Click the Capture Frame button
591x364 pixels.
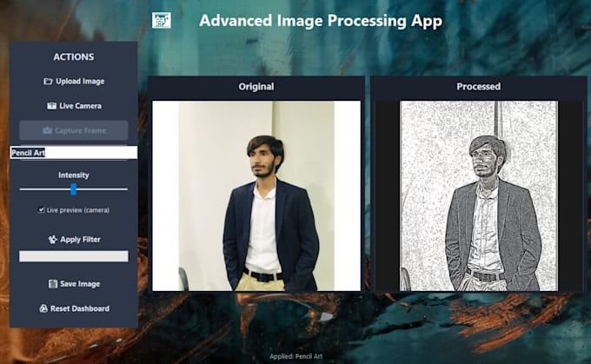(x=74, y=130)
